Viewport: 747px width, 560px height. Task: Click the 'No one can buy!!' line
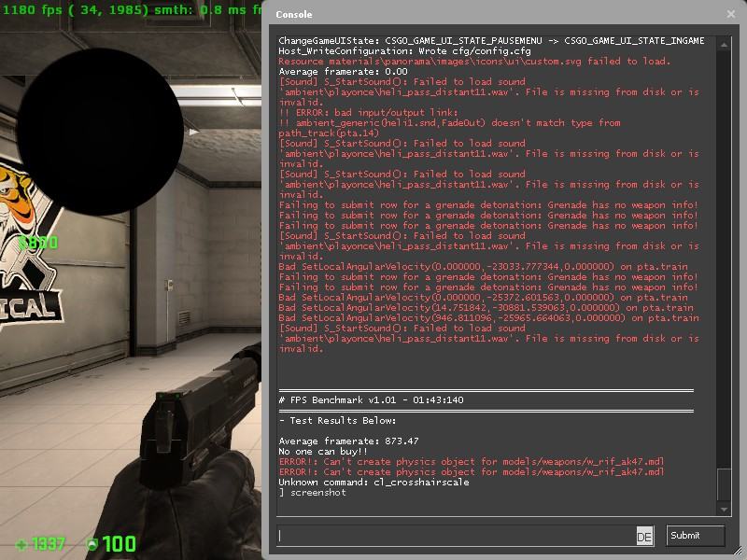pyautogui.click(x=323, y=452)
